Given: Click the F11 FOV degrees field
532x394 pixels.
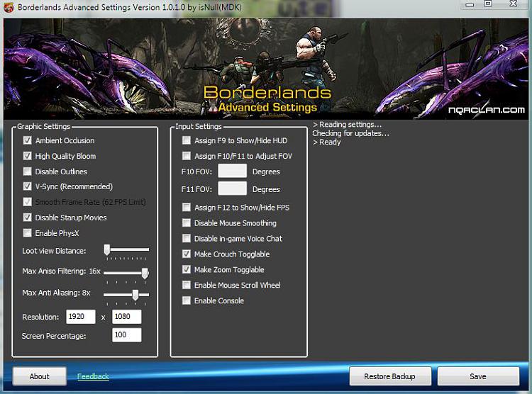Looking at the screenshot, I should click(x=233, y=188).
